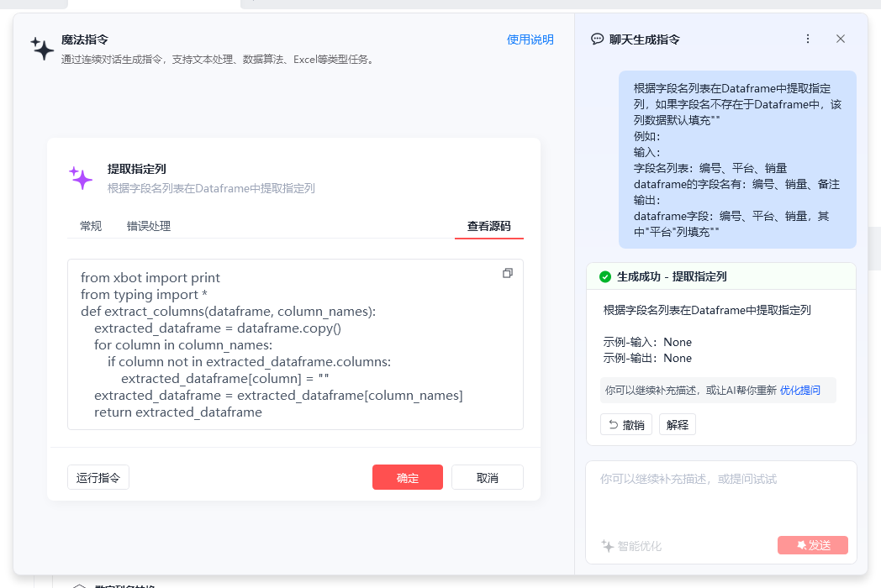Click the 魔法指令 sparkle icon
Screen dimensions: 881x588
(x=42, y=49)
